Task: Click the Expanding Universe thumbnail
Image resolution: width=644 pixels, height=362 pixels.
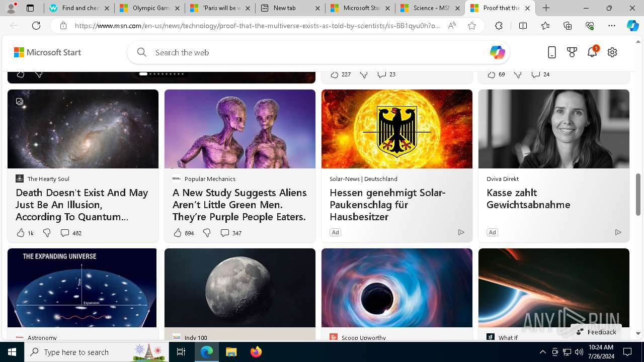Action: (83, 288)
